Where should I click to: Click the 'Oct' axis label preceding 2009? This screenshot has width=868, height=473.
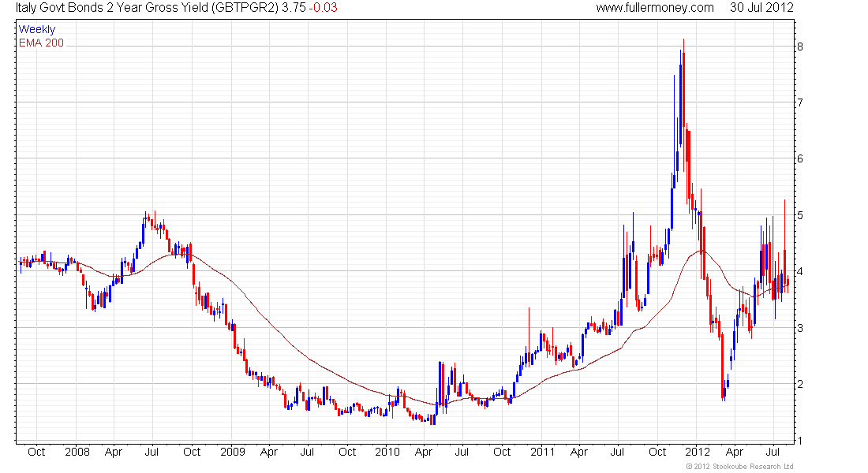click(192, 452)
